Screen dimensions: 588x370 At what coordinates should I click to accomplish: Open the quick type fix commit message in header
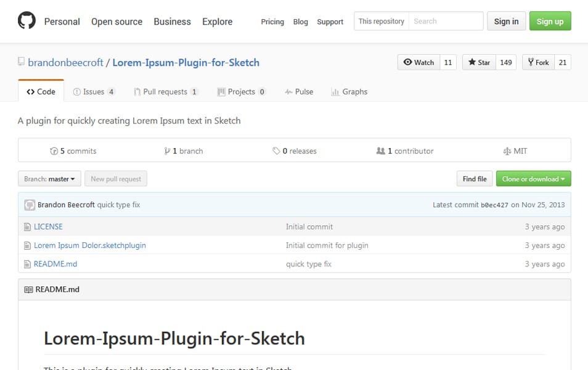coord(118,205)
